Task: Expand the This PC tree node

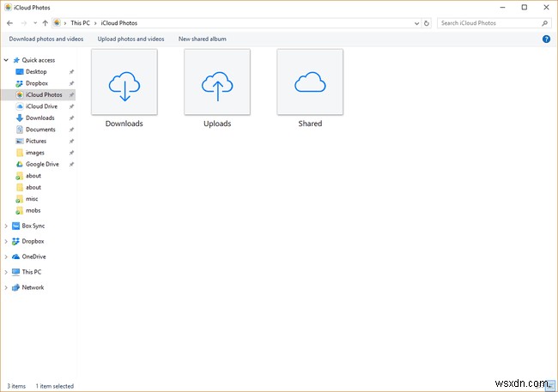Action: 6,272
